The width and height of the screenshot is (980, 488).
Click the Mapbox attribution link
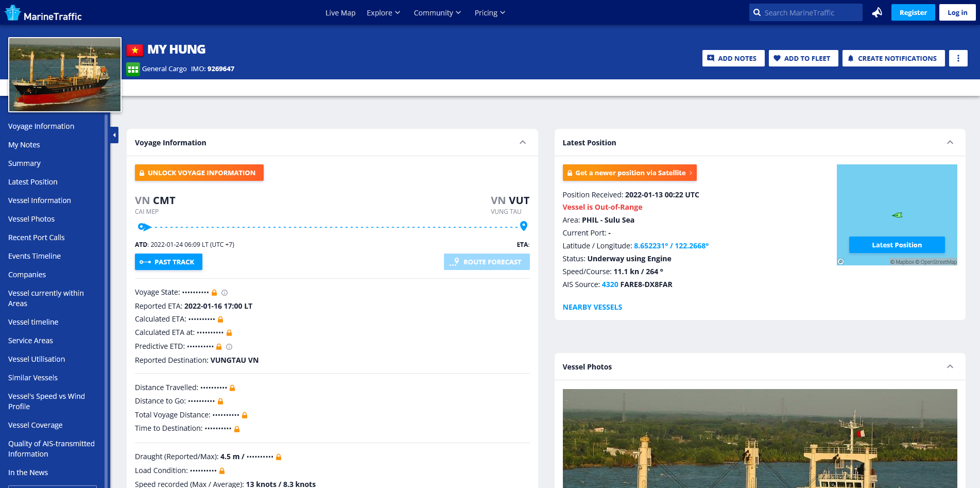point(902,262)
